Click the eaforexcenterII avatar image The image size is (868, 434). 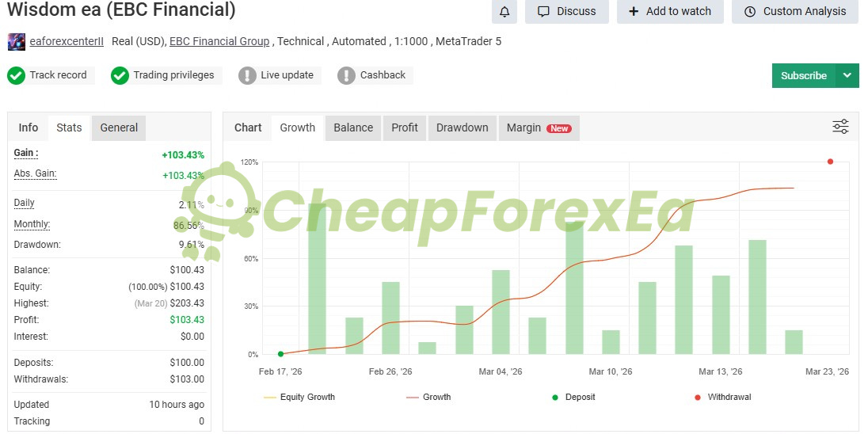pyautogui.click(x=16, y=41)
